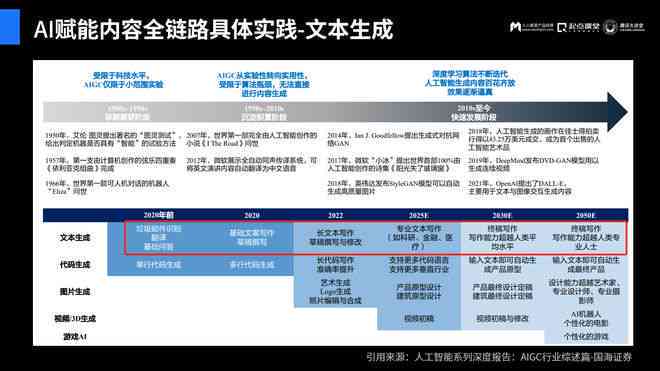Click the 2014年 Goodfellow GAN entry
The width and height of the screenshot is (660, 371).
coord(393,139)
